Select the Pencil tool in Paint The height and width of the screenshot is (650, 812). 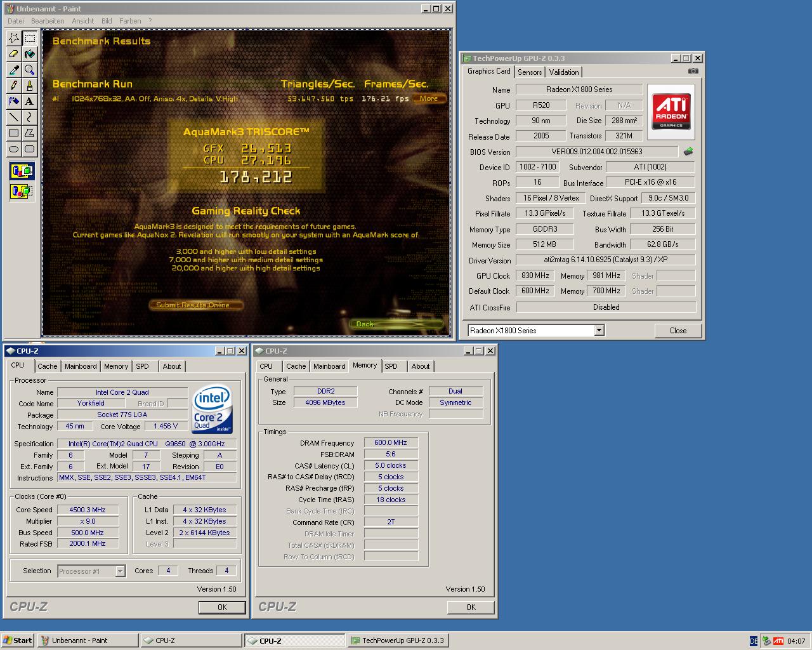pyautogui.click(x=13, y=86)
